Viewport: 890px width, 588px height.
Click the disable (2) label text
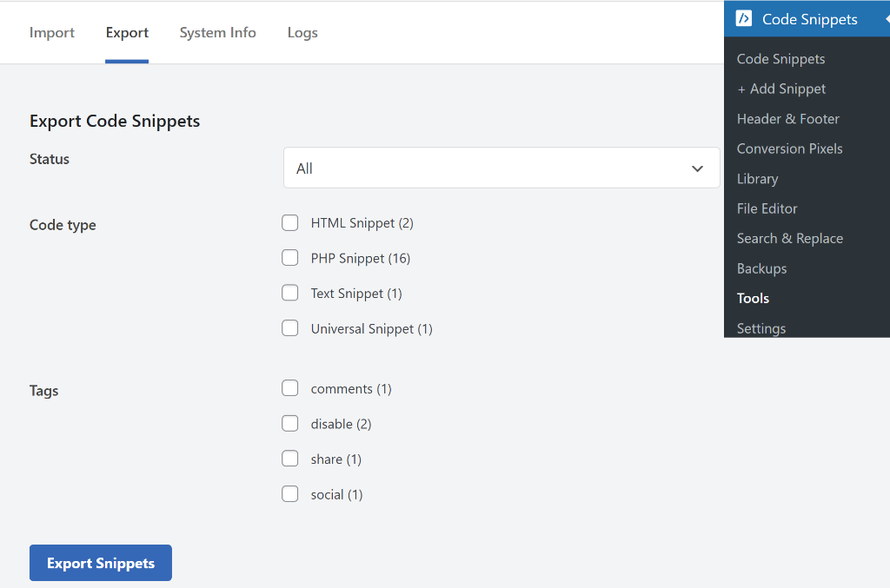341,424
